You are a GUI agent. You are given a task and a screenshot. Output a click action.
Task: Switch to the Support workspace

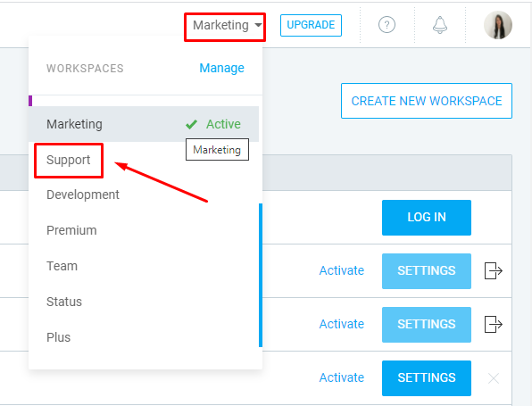68,160
